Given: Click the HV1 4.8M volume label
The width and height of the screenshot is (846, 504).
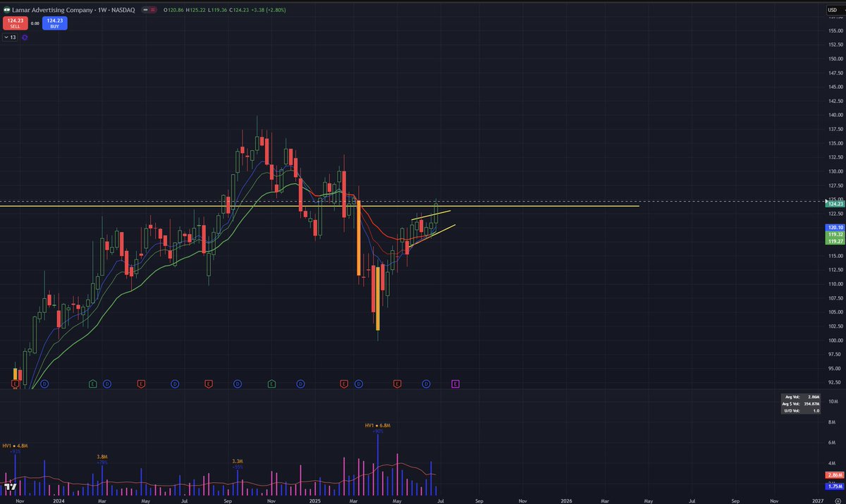Looking at the screenshot, I should pyautogui.click(x=15, y=445).
